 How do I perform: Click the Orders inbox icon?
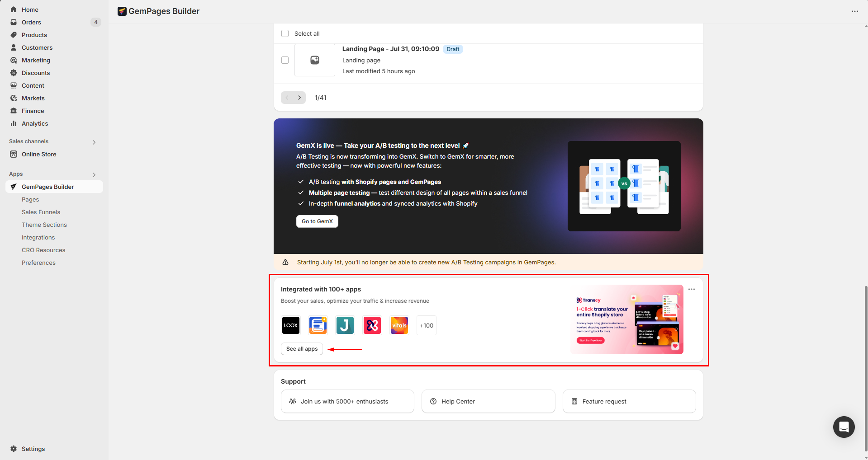pyautogui.click(x=14, y=22)
